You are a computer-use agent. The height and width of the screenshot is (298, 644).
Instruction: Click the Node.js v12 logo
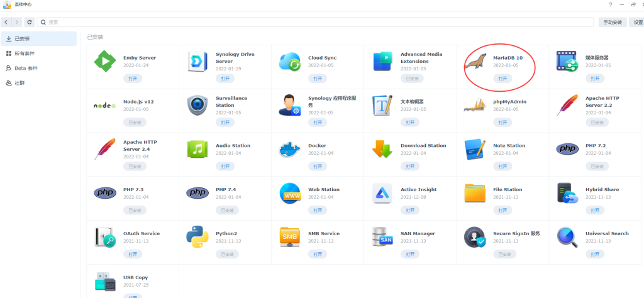pos(105,106)
